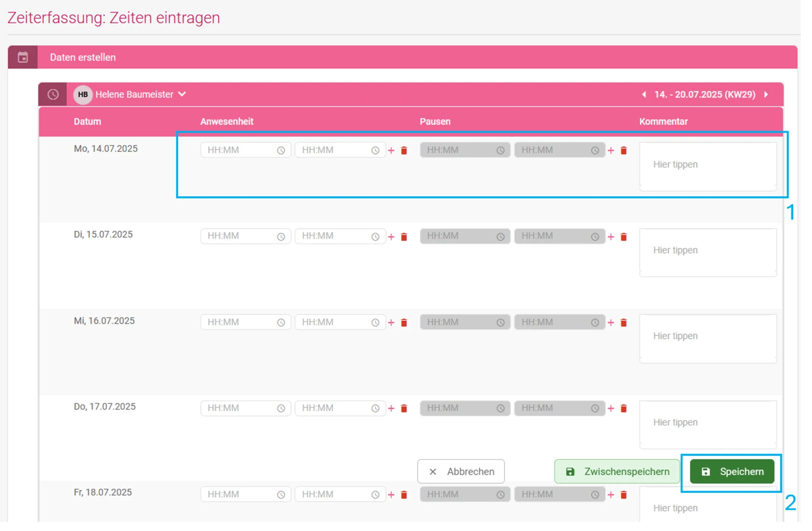812x531 pixels.
Task: Open time picker for Thursday attendance end
Action: coord(375,408)
